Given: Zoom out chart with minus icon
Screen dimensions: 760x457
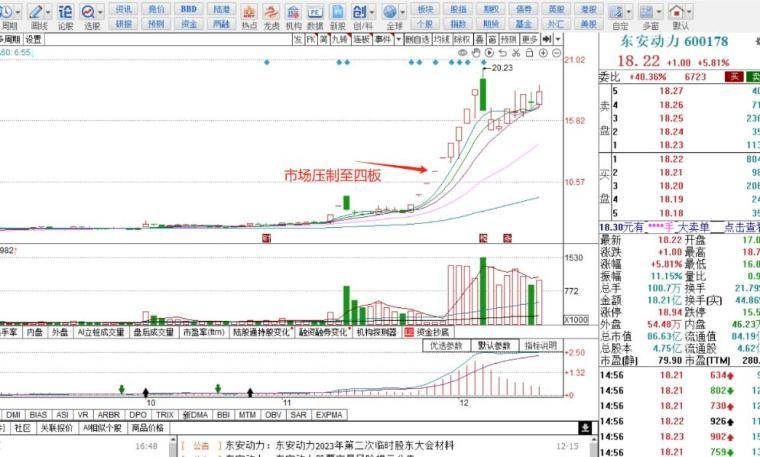Looking at the screenshot, I should coord(557,52).
